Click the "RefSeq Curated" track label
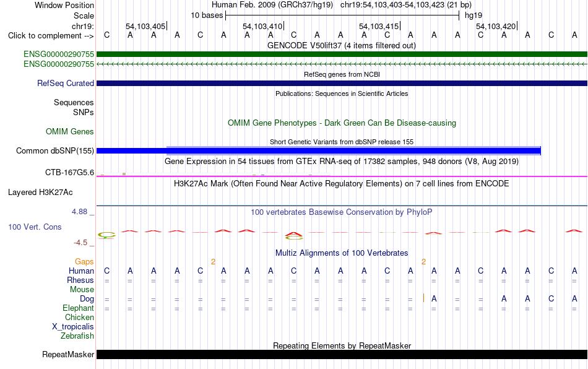Viewport: 588px width, 369px height. pos(65,83)
